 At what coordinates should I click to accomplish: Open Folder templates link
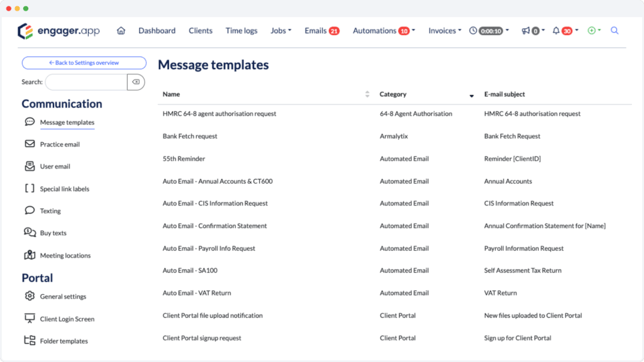pyautogui.click(x=64, y=341)
